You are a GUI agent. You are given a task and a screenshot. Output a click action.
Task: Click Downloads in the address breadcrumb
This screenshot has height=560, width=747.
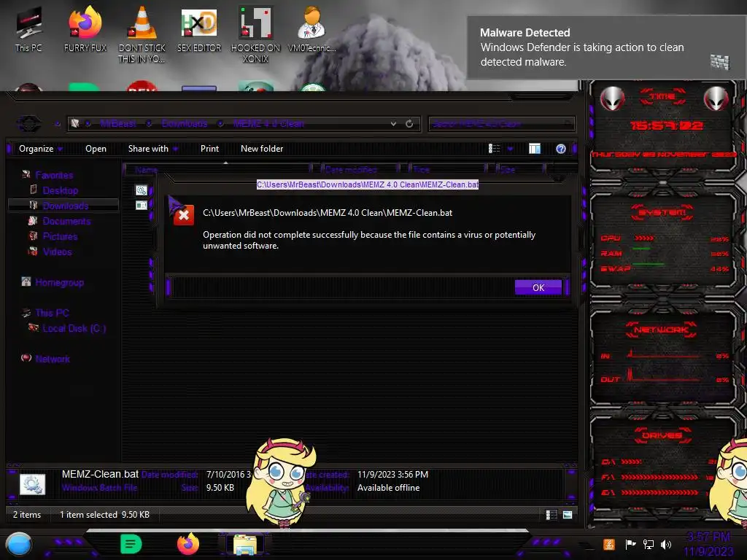(185, 124)
